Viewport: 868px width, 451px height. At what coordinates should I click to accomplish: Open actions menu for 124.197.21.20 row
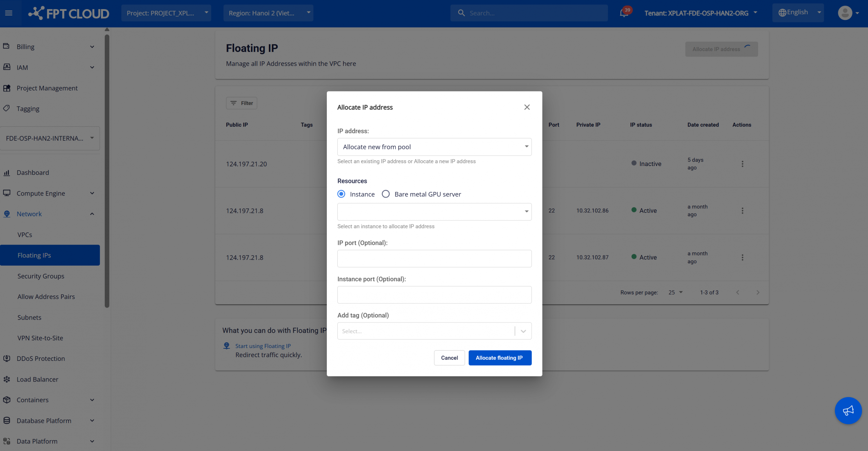[742, 164]
